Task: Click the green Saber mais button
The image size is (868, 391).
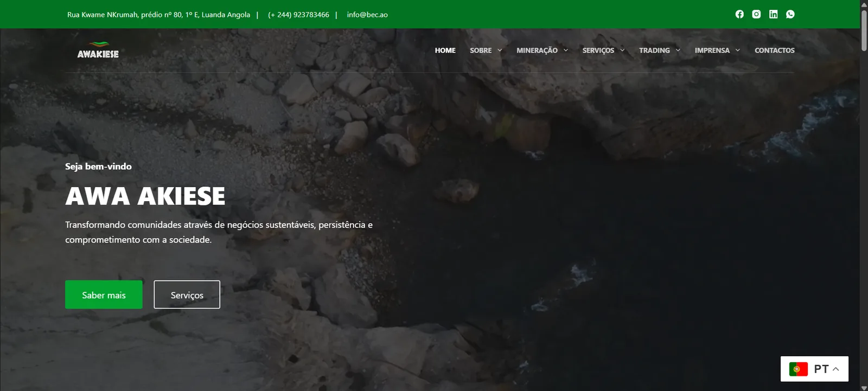Action: pos(104,294)
